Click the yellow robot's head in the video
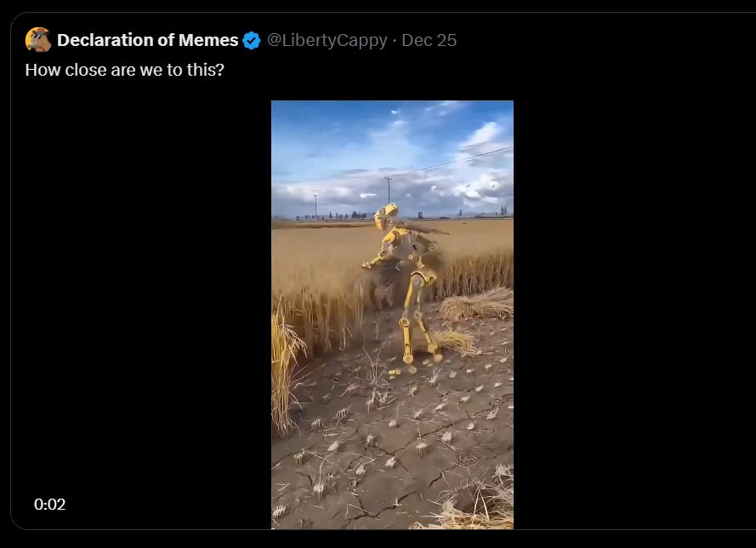The width and height of the screenshot is (756, 548). click(x=386, y=216)
